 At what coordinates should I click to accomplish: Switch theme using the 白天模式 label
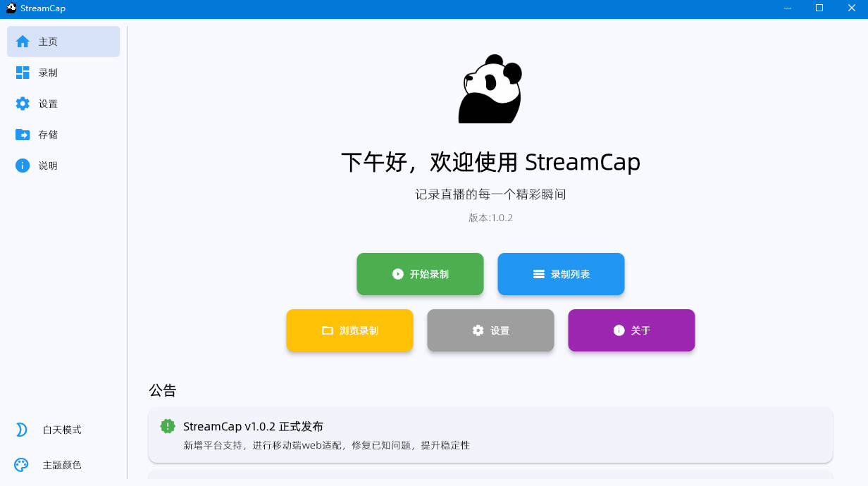[62, 430]
